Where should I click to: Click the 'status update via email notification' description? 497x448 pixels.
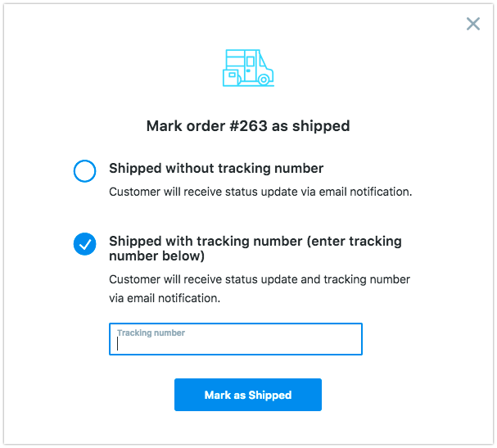click(x=260, y=192)
